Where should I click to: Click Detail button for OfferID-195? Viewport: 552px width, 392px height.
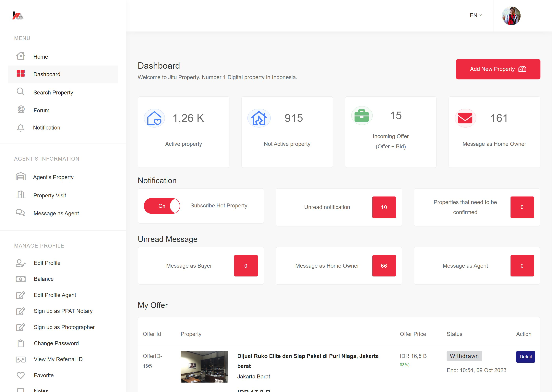pos(525,357)
